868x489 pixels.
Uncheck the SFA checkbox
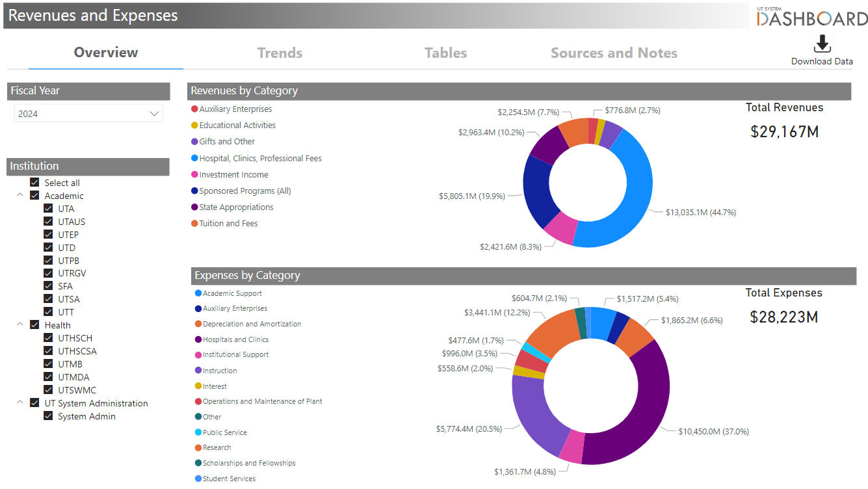(x=48, y=285)
